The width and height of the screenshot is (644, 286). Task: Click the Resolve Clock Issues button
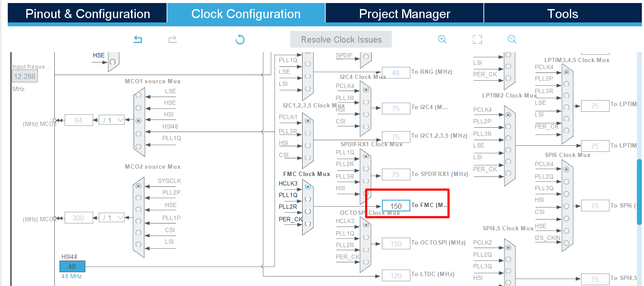pyautogui.click(x=341, y=39)
